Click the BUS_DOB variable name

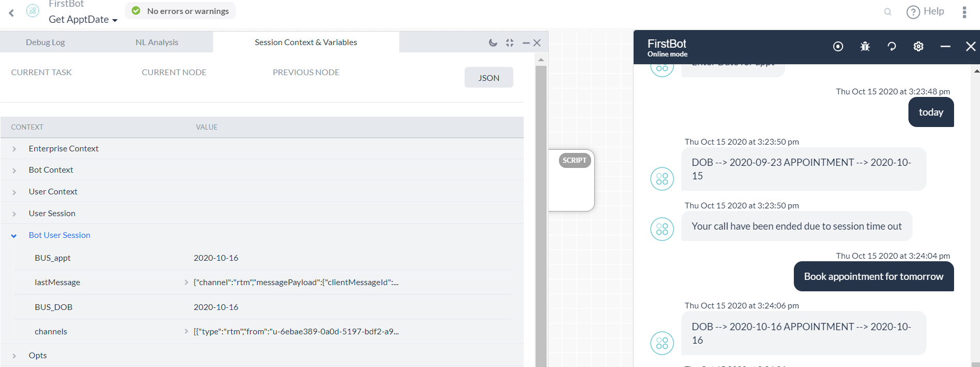pos(53,307)
